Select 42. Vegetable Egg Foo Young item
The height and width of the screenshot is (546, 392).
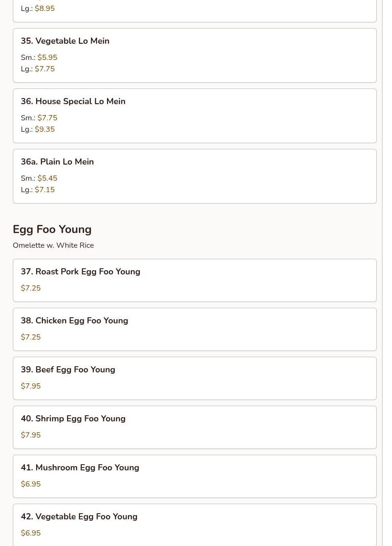pyautogui.click(x=195, y=525)
